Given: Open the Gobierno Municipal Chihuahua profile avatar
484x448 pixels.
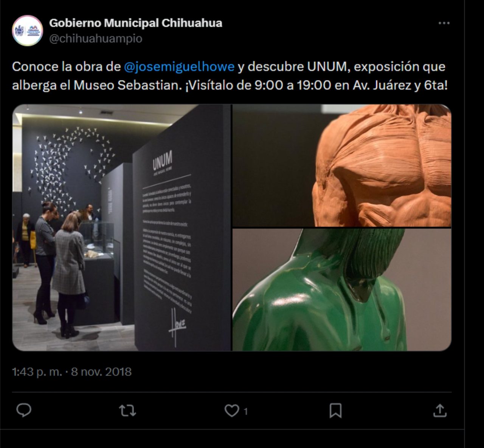Looking at the screenshot, I should pyautogui.click(x=27, y=31).
